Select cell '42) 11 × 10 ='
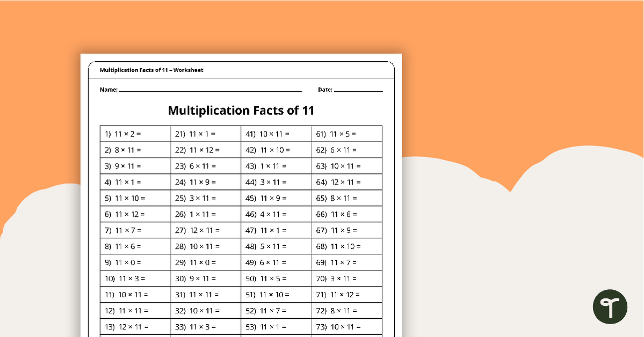644x337 pixels. point(277,150)
